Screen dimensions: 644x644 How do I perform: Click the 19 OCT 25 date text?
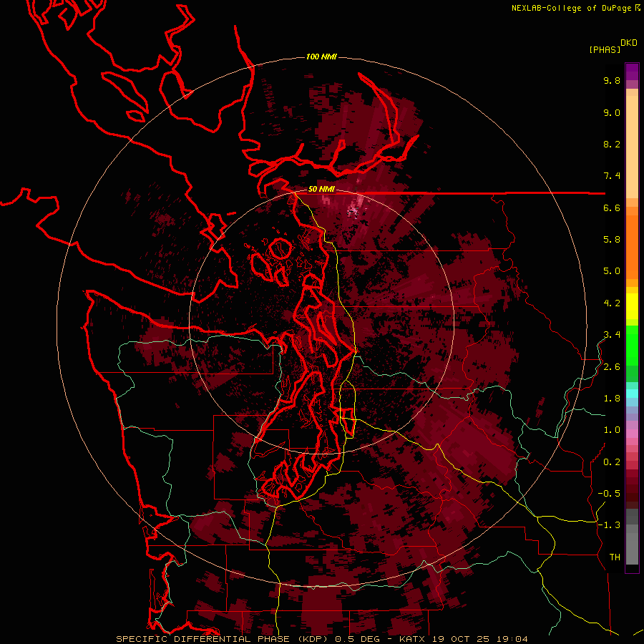(462, 639)
